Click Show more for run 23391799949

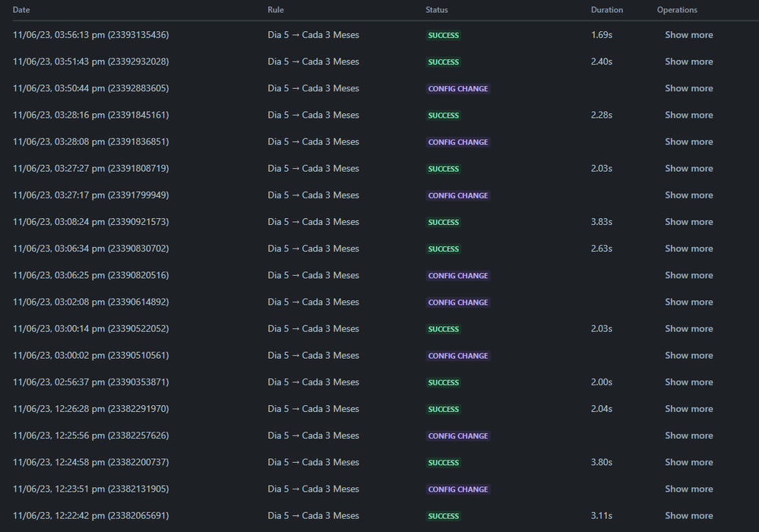(x=688, y=195)
